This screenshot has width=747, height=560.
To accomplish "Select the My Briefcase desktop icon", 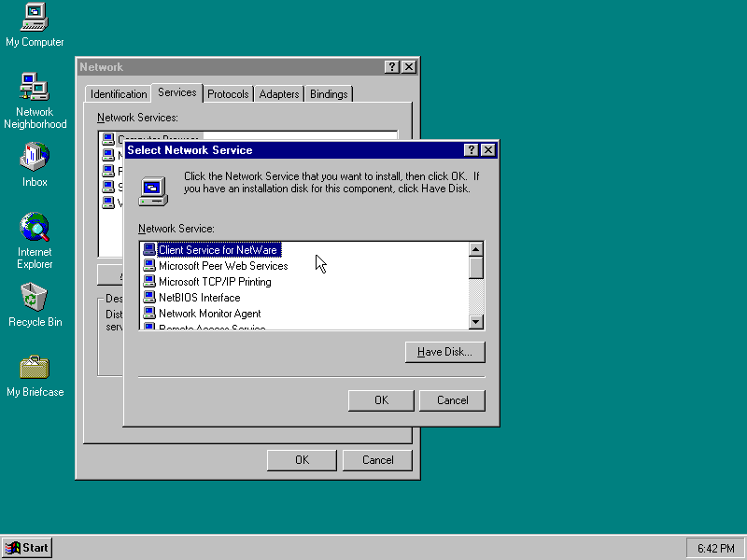I will [35, 376].
